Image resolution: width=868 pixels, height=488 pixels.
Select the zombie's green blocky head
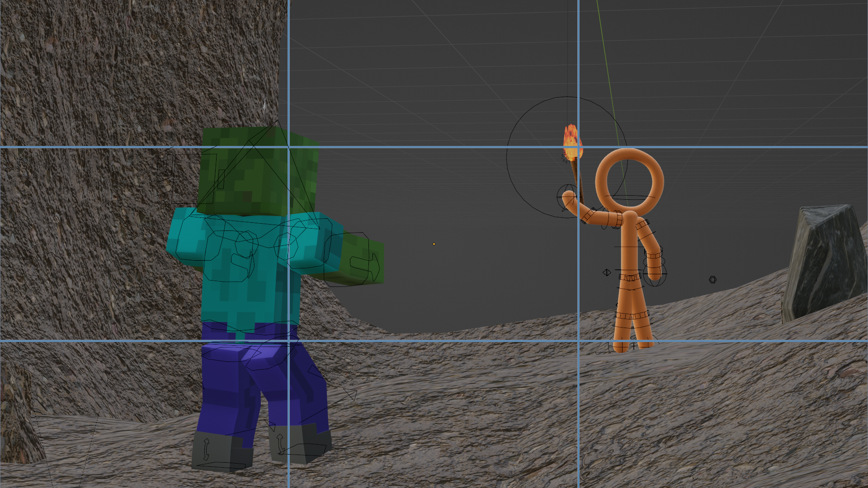click(x=258, y=172)
